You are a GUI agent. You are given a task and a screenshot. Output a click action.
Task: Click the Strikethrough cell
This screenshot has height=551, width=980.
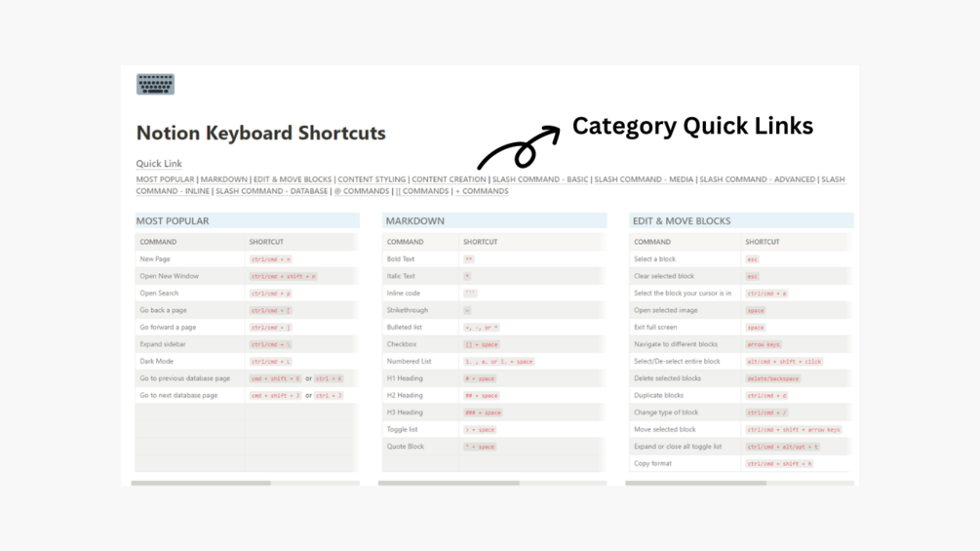(420, 310)
